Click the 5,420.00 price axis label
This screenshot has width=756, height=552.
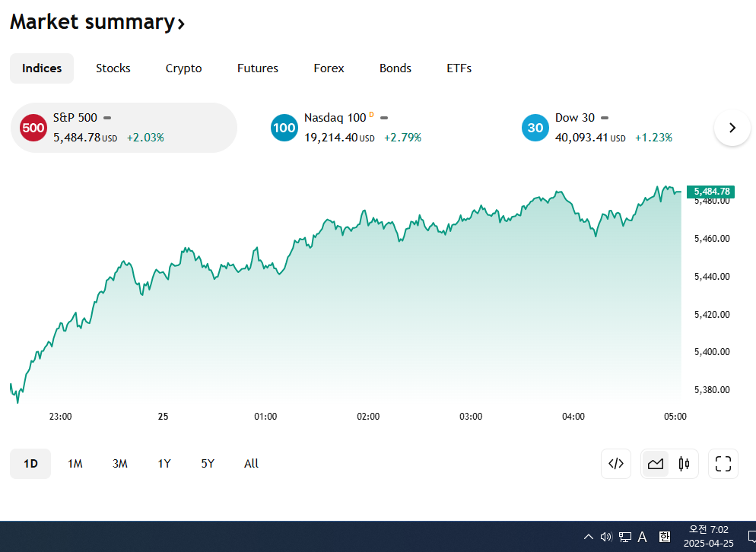(x=712, y=315)
